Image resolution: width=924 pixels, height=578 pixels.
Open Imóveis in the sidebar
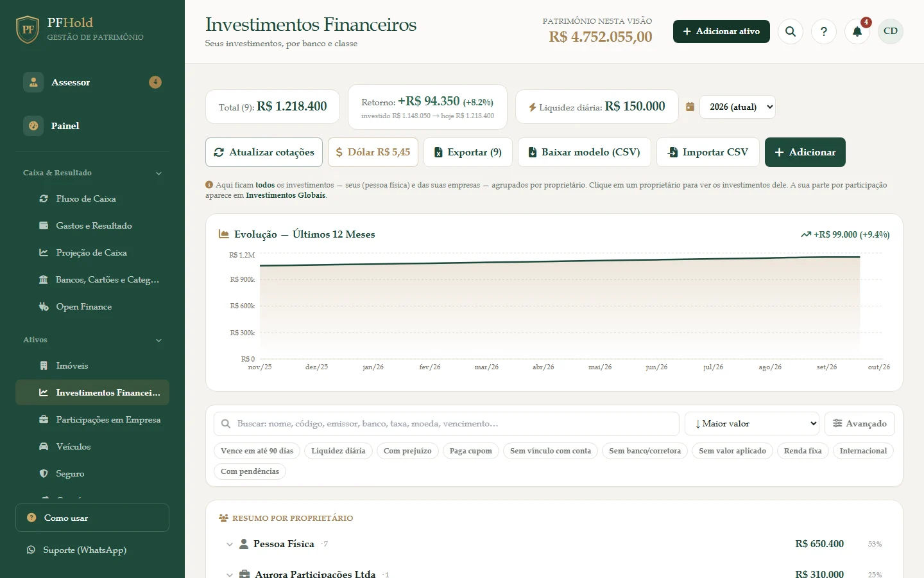(92, 366)
